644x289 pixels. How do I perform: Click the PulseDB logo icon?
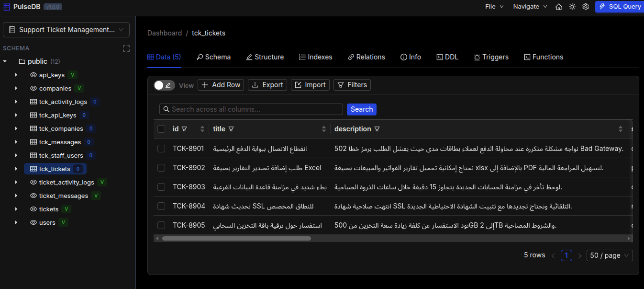point(7,7)
